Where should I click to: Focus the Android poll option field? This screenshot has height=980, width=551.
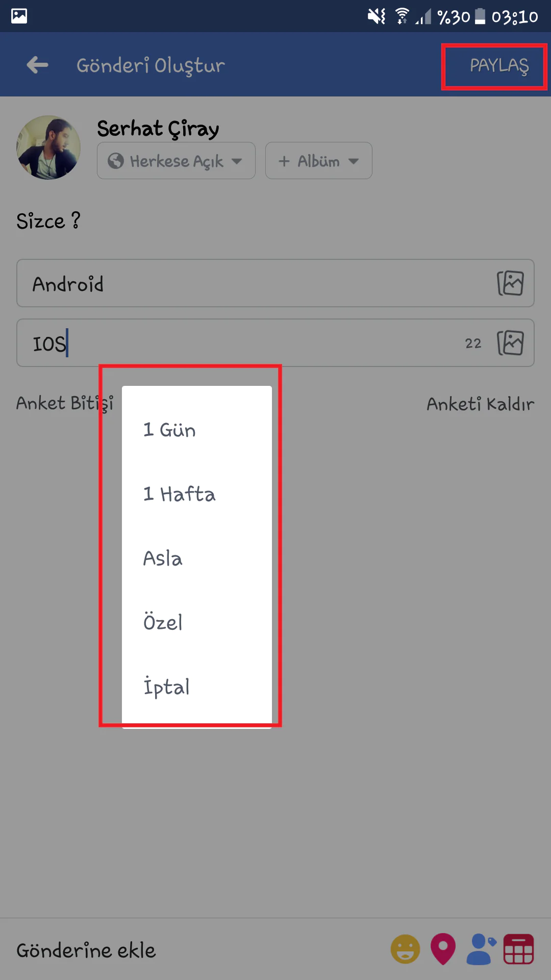(255, 283)
